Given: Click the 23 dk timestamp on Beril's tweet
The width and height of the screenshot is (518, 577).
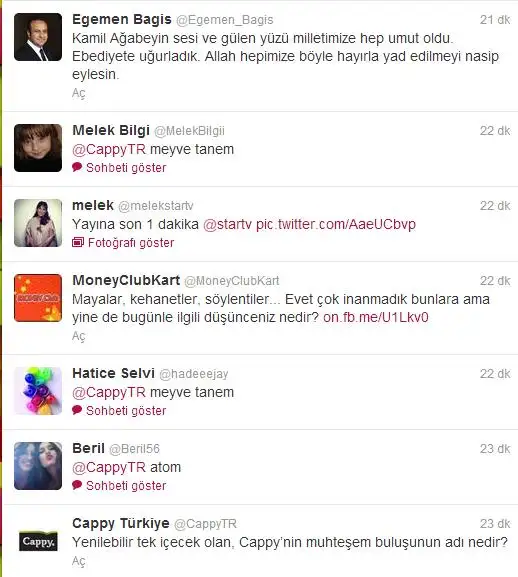Looking at the screenshot, I should click(495, 449).
